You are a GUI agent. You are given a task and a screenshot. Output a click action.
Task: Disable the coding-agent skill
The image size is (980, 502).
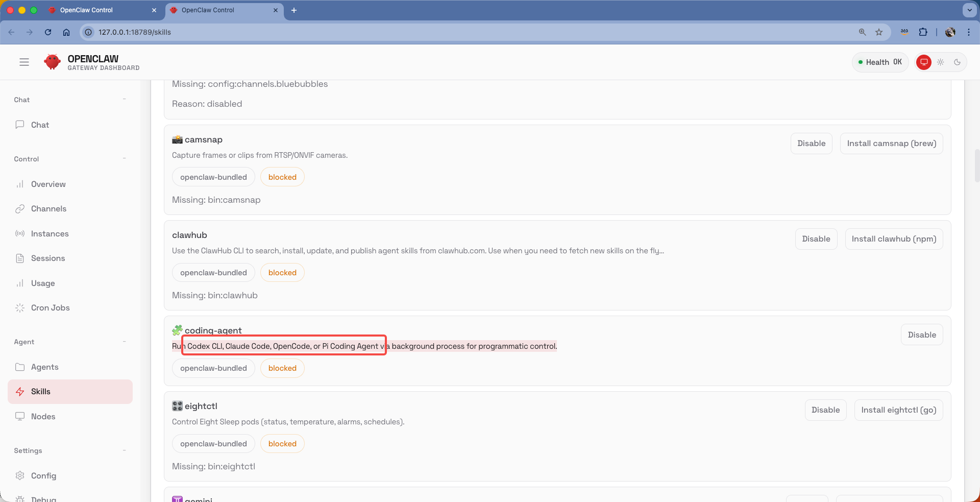(921, 335)
